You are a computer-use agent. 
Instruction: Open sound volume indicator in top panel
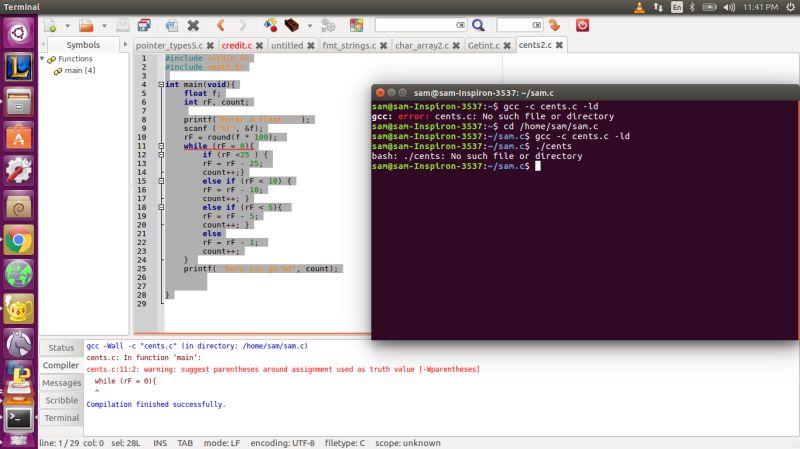[730, 7]
